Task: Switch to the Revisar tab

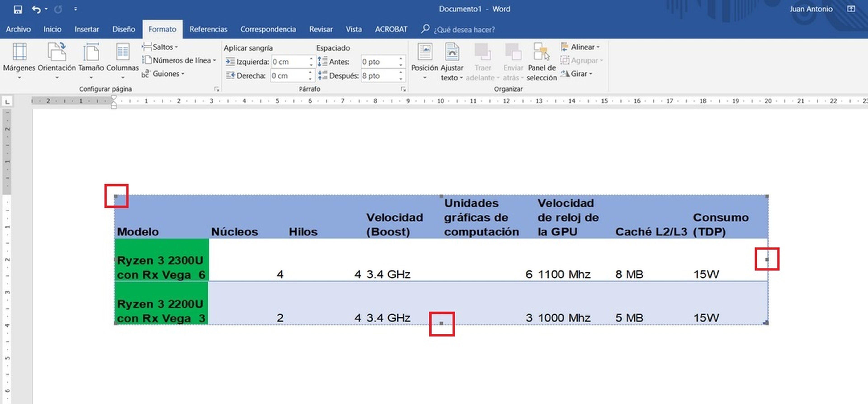Action: pos(321,29)
